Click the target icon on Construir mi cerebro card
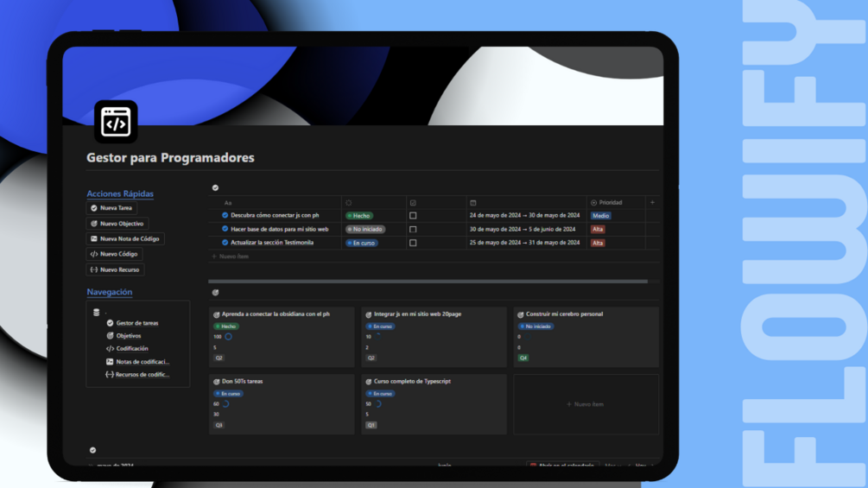The width and height of the screenshot is (868, 488). pyautogui.click(x=520, y=314)
